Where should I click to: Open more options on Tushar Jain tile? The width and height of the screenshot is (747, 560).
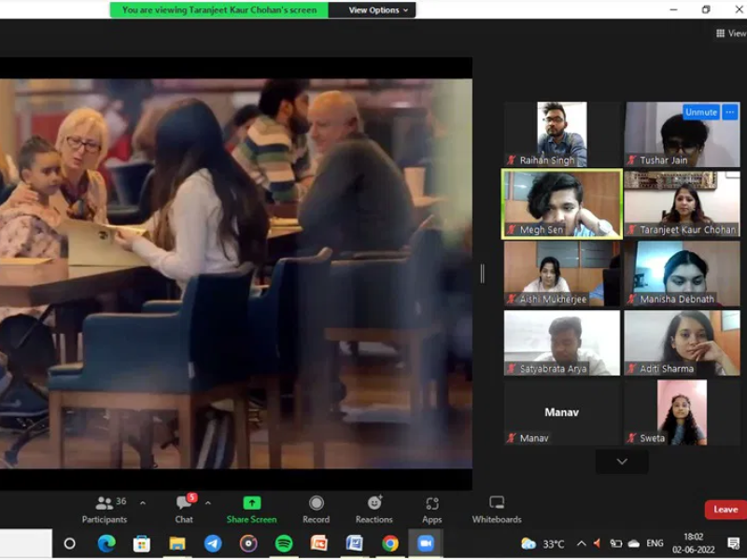click(730, 112)
